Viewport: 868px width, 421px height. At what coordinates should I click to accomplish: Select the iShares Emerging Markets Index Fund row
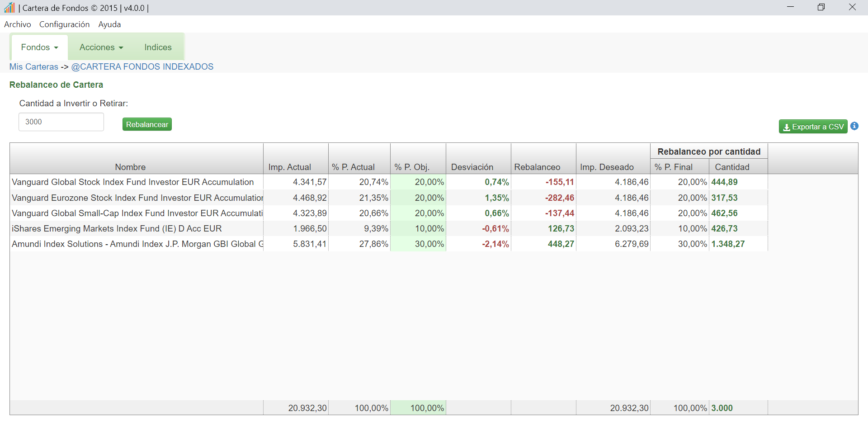pos(389,228)
